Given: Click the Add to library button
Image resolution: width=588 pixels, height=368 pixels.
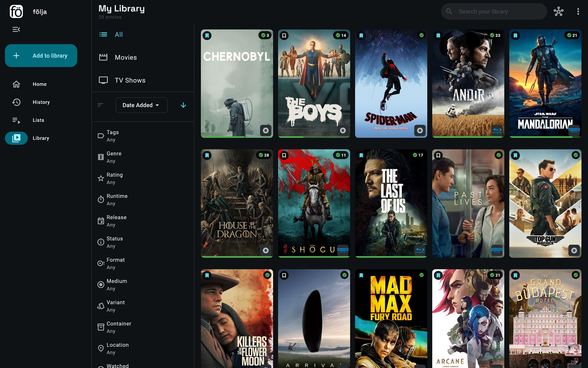Looking at the screenshot, I should point(41,56).
